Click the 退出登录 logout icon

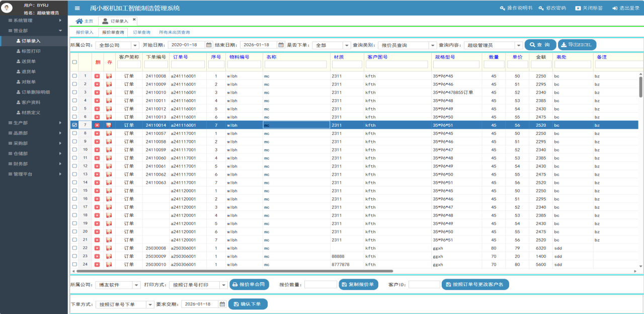click(x=614, y=8)
